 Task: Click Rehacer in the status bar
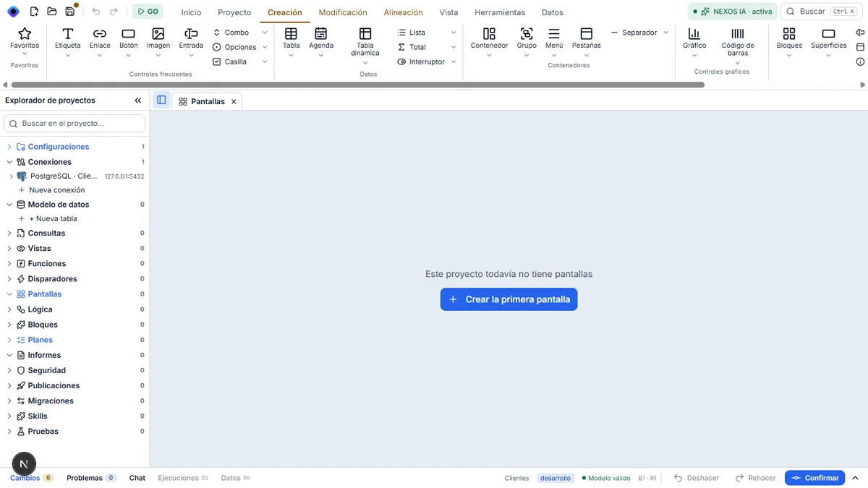pyautogui.click(x=756, y=478)
